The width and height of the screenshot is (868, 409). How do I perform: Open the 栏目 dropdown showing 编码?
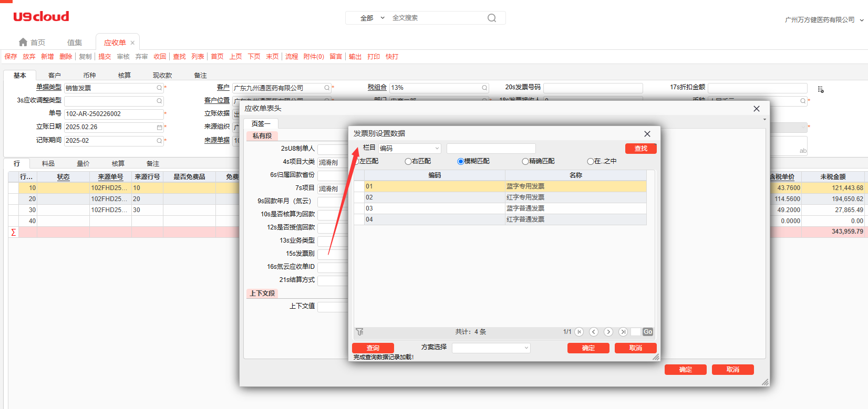(409, 149)
